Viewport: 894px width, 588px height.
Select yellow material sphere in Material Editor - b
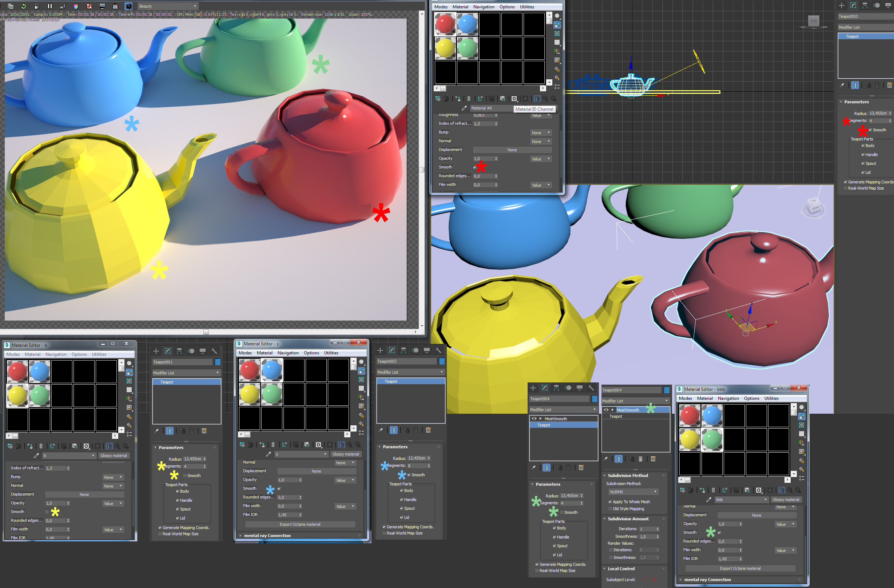(17, 395)
